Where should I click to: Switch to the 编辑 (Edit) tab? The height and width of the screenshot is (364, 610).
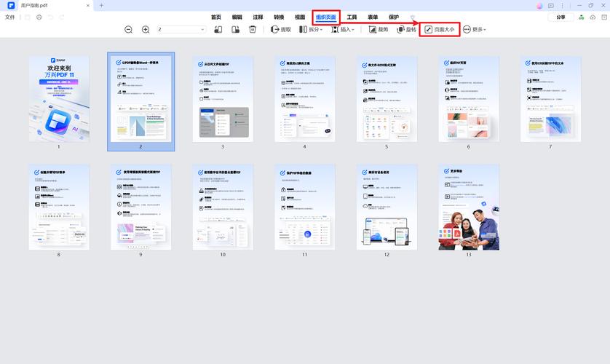coord(237,17)
